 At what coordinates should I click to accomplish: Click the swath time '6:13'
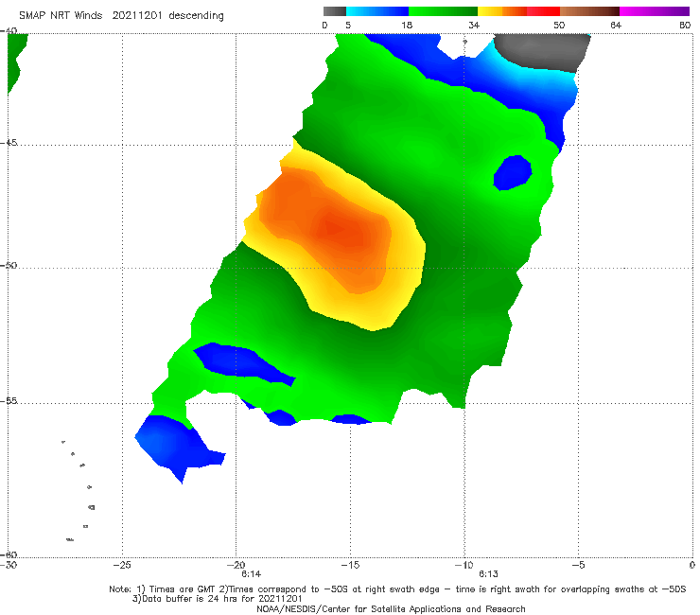(x=488, y=574)
